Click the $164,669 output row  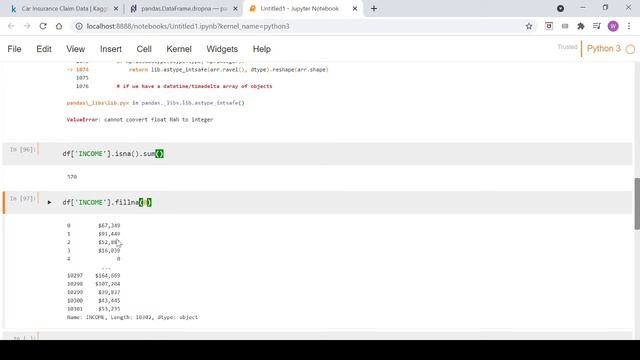click(x=93, y=276)
